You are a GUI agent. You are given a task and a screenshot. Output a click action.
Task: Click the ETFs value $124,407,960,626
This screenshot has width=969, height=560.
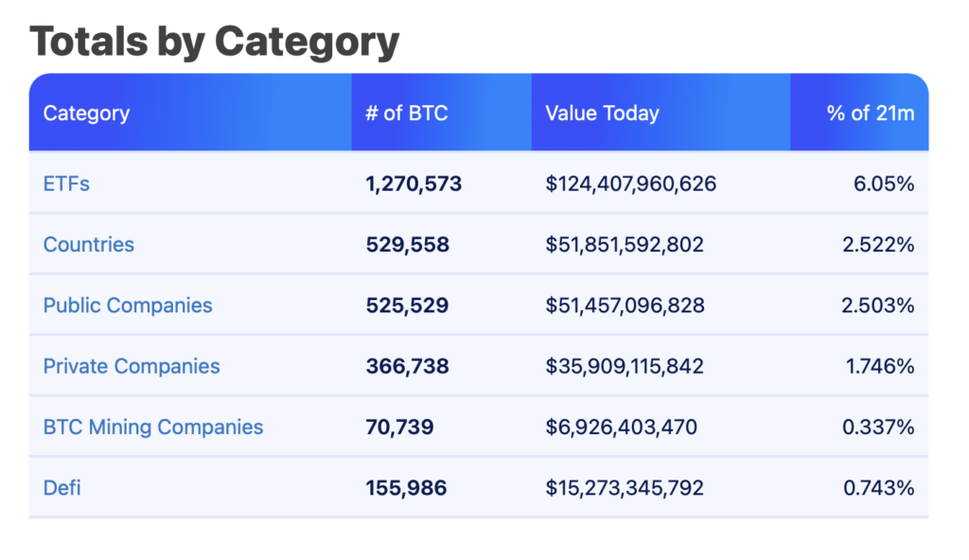click(631, 184)
